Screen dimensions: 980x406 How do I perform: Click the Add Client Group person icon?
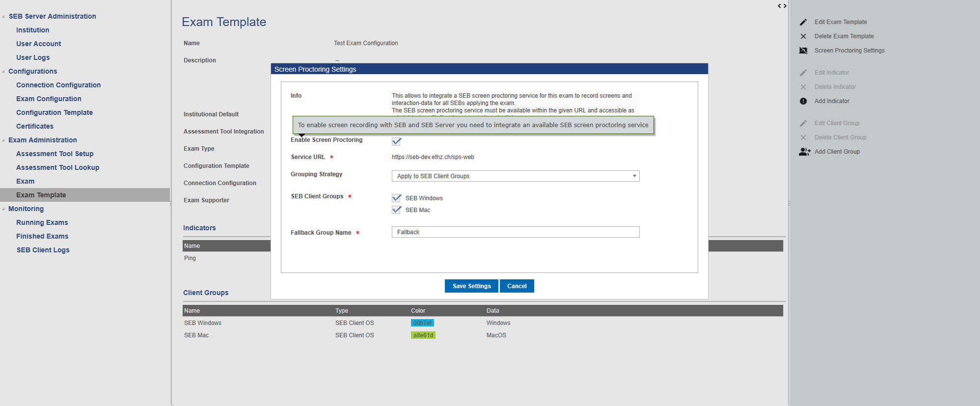pos(804,152)
